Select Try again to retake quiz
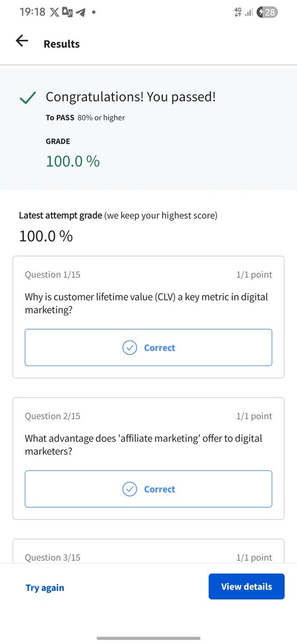The image size is (297, 644). coord(45,588)
